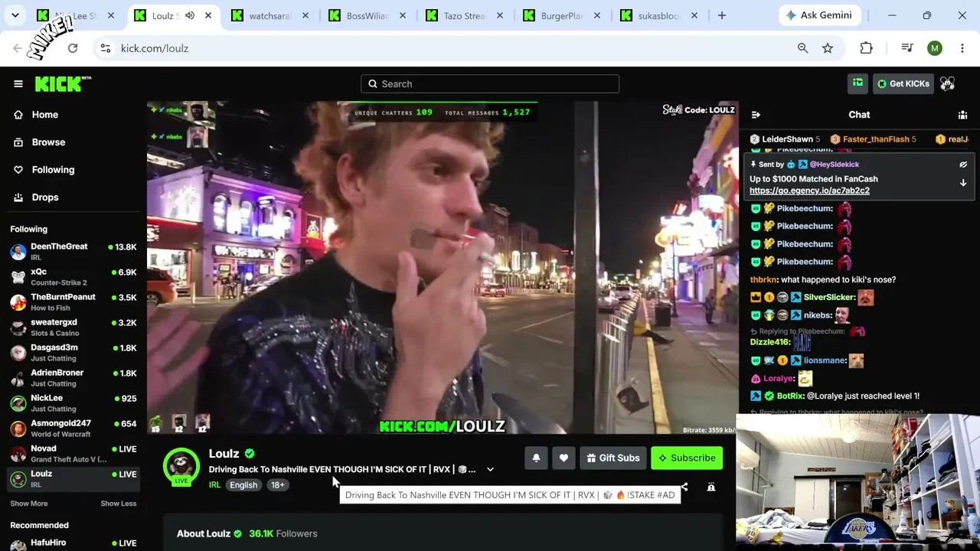Toggle stream notifications bell
This screenshot has width=980, height=551.
coord(536,458)
